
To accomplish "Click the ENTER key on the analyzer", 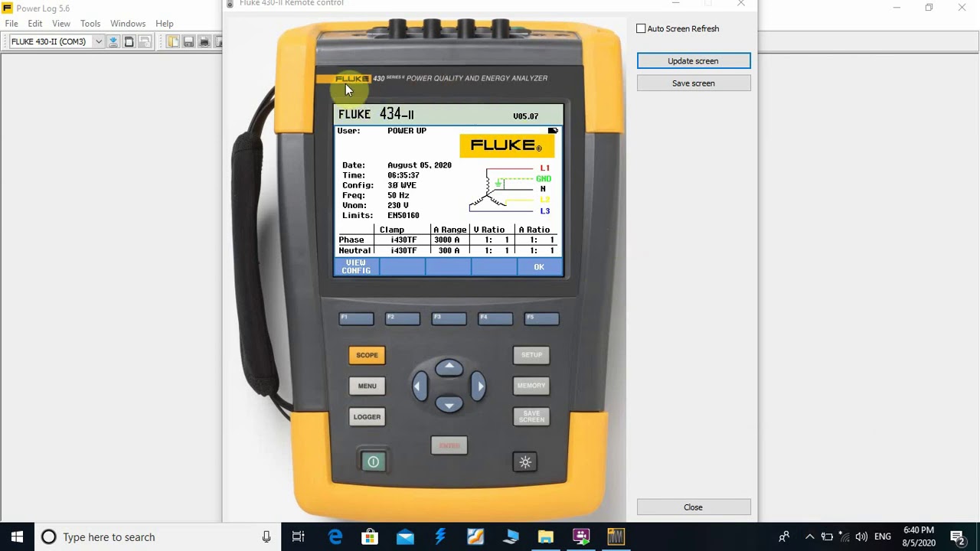I will 449,445.
